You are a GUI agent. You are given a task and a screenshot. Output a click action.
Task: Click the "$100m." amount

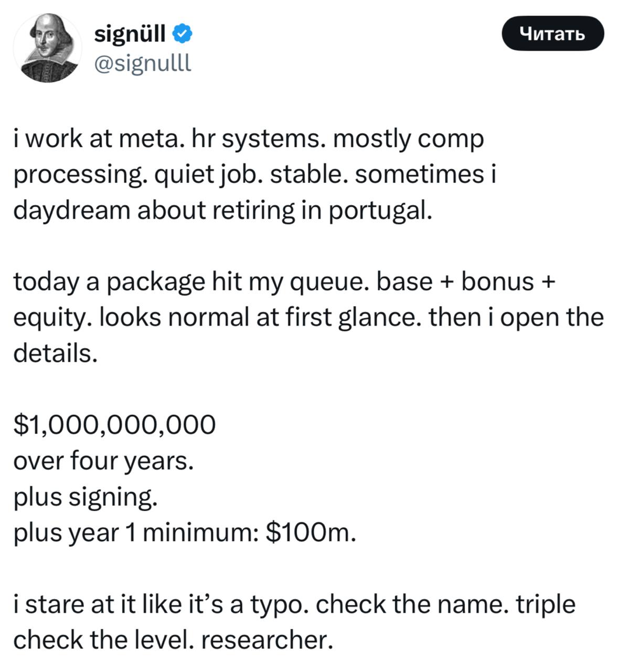pos(311,532)
